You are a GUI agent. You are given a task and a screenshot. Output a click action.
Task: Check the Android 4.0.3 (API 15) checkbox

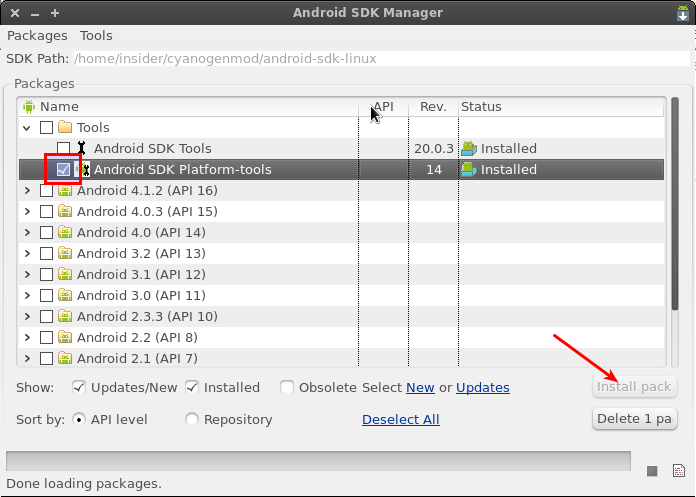[46, 211]
